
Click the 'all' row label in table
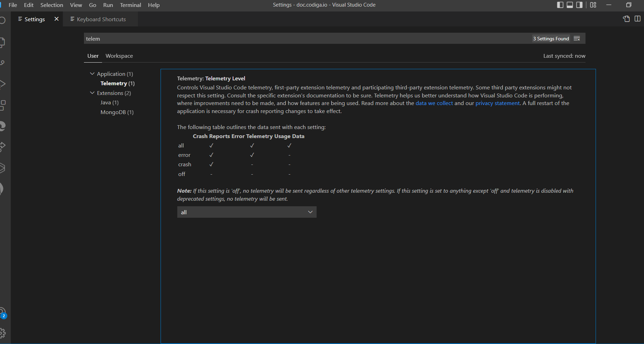pos(181,146)
